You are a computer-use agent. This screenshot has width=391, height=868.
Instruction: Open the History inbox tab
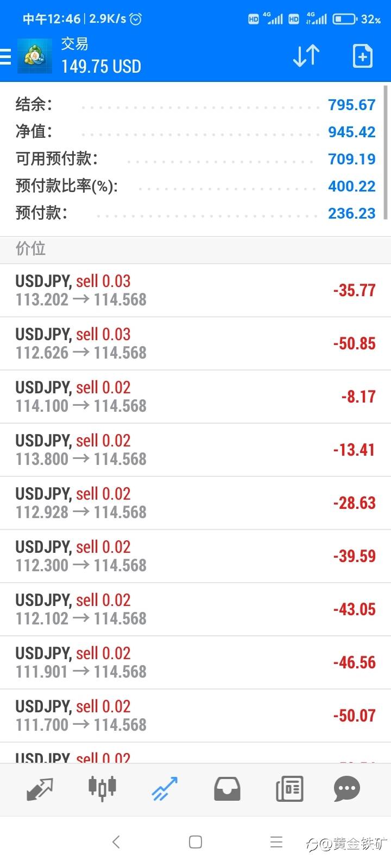pos(227,789)
